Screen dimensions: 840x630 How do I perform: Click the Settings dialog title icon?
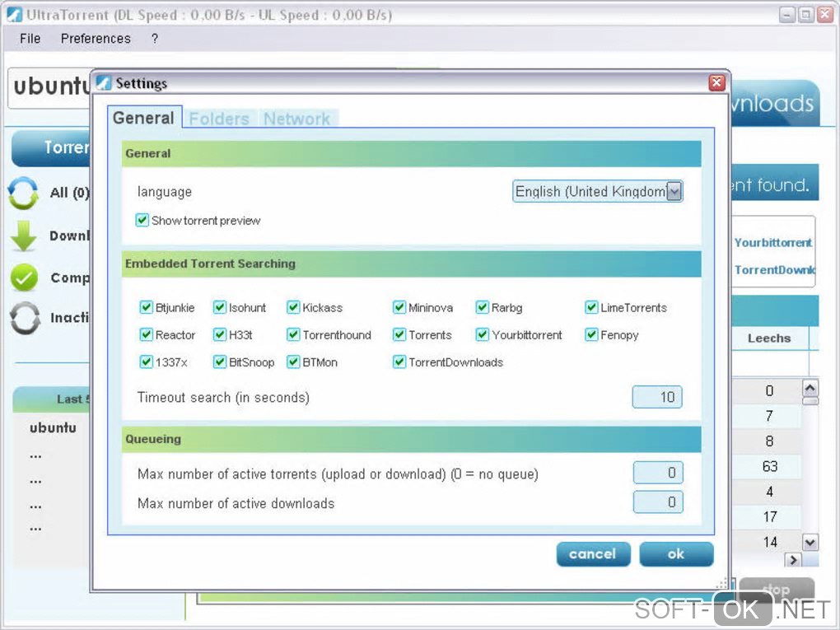[x=104, y=83]
